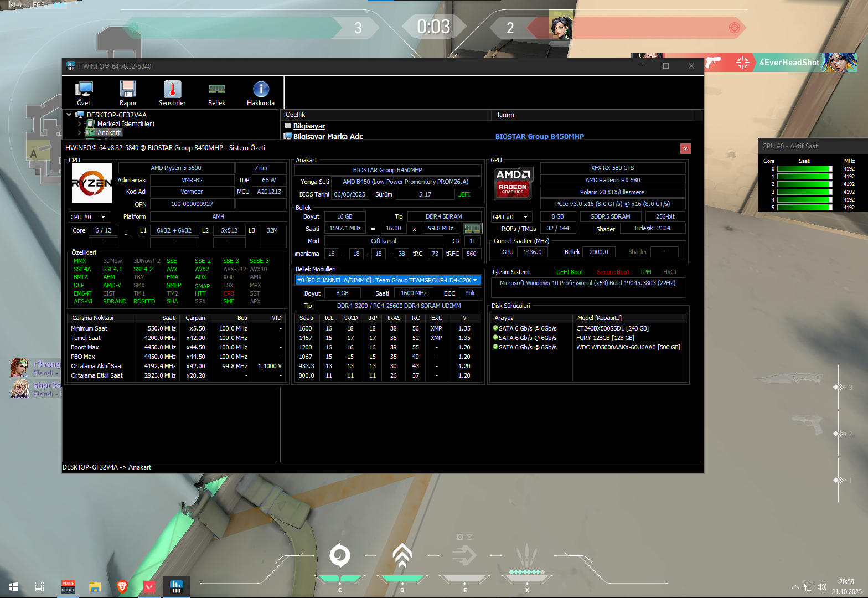
Task: Click the BIOS Tarihi 06/03/2025 field
Action: click(349, 194)
